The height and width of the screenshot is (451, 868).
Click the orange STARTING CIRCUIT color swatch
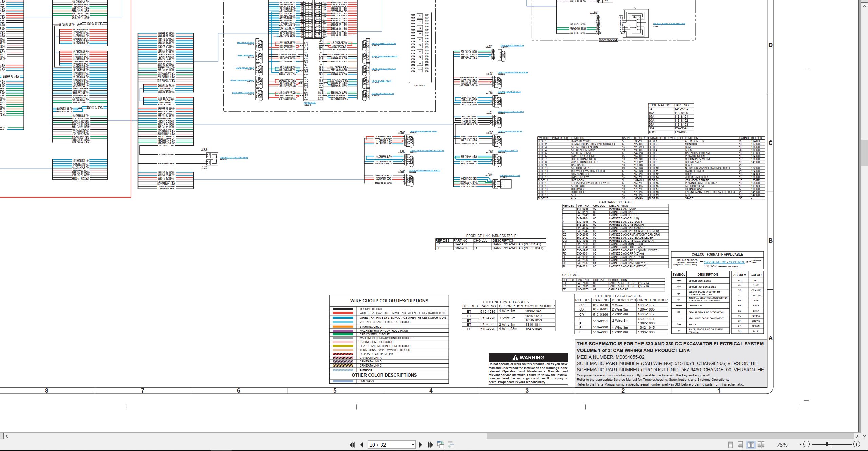click(343, 326)
